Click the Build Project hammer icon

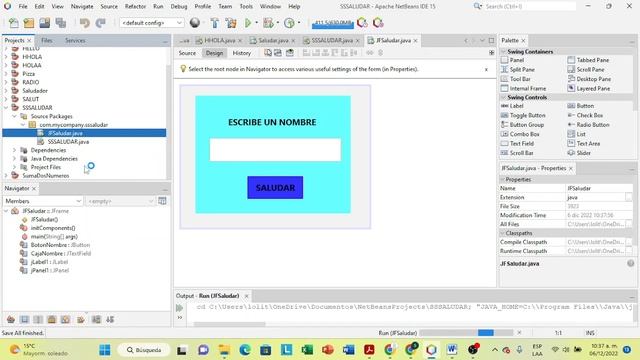click(215, 23)
